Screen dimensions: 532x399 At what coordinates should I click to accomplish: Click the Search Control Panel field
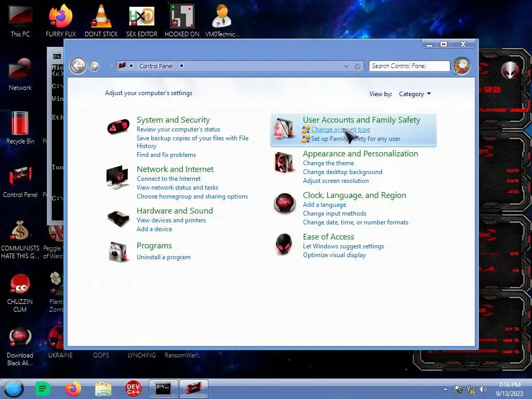[409, 66]
